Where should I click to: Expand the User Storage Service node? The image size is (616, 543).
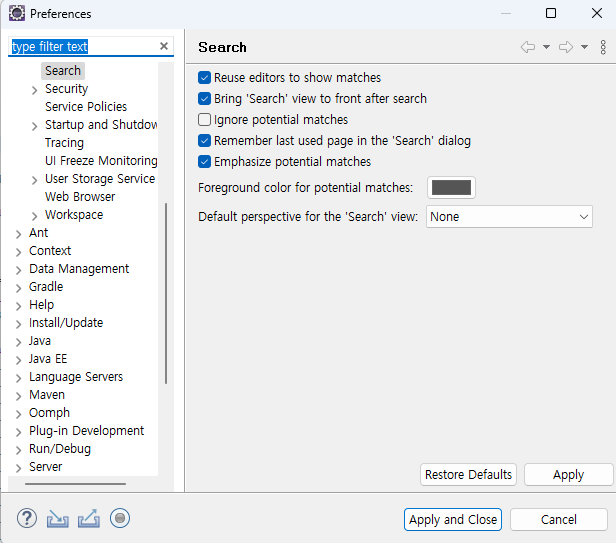click(35, 180)
